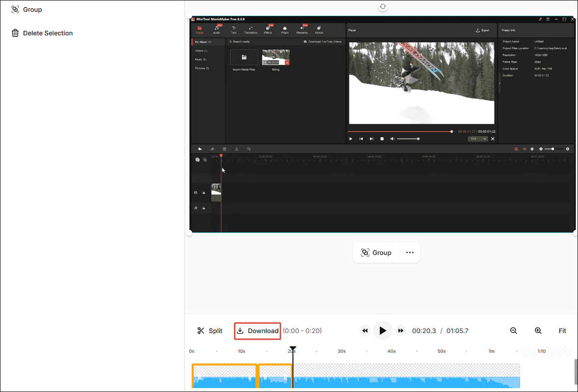Click the Audio tab in the MovieMaker recording
The height and width of the screenshot is (392, 578).
click(217, 30)
